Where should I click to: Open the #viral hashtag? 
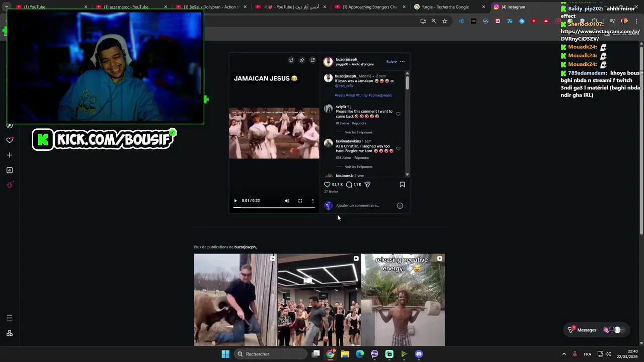coord(351,95)
